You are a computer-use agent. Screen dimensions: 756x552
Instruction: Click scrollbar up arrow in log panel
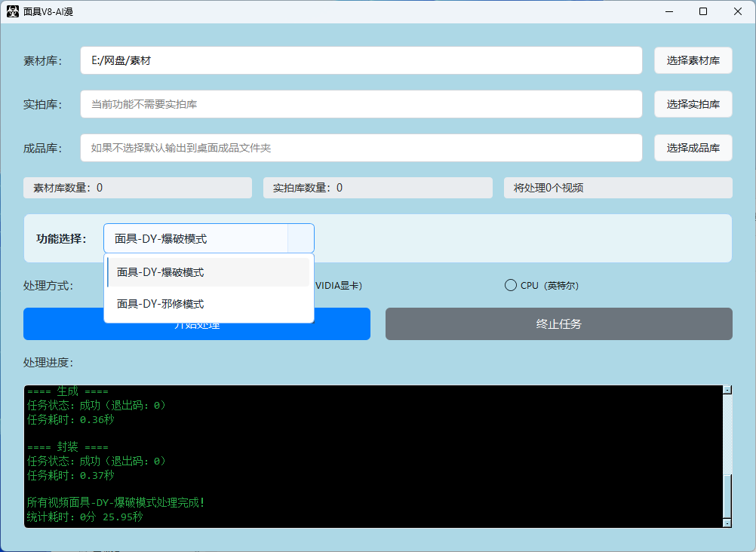pyautogui.click(x=727, y=390)
